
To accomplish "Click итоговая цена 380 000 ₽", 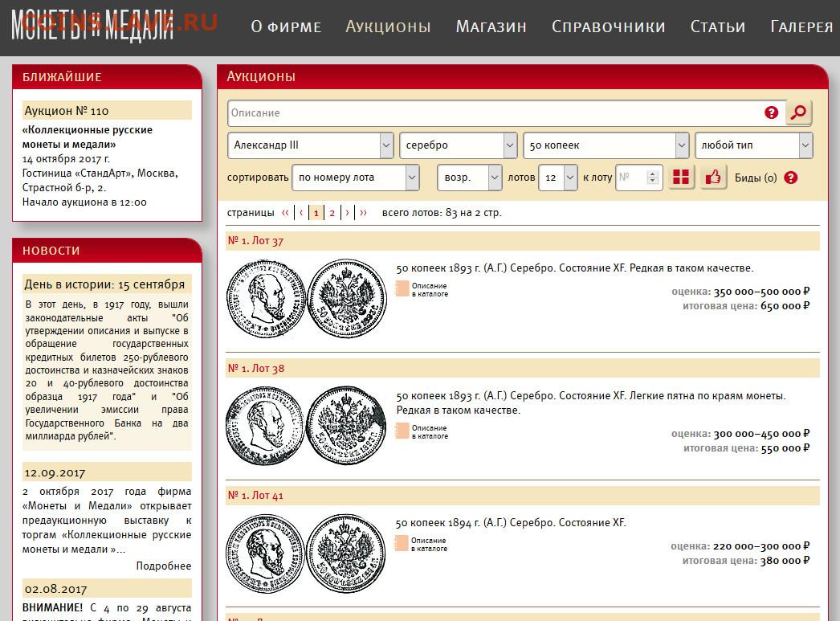I will pyautogui.click(x=746, y=561).
